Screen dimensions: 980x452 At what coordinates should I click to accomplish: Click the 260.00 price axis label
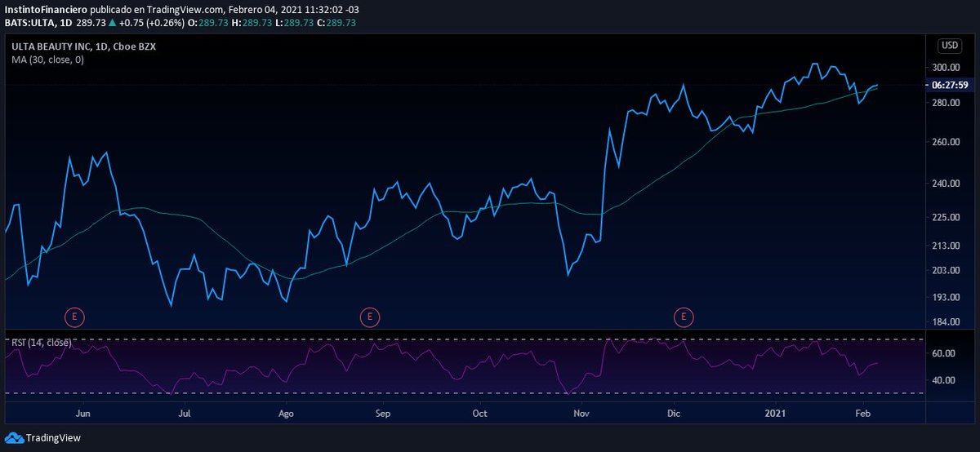point(945,142)
